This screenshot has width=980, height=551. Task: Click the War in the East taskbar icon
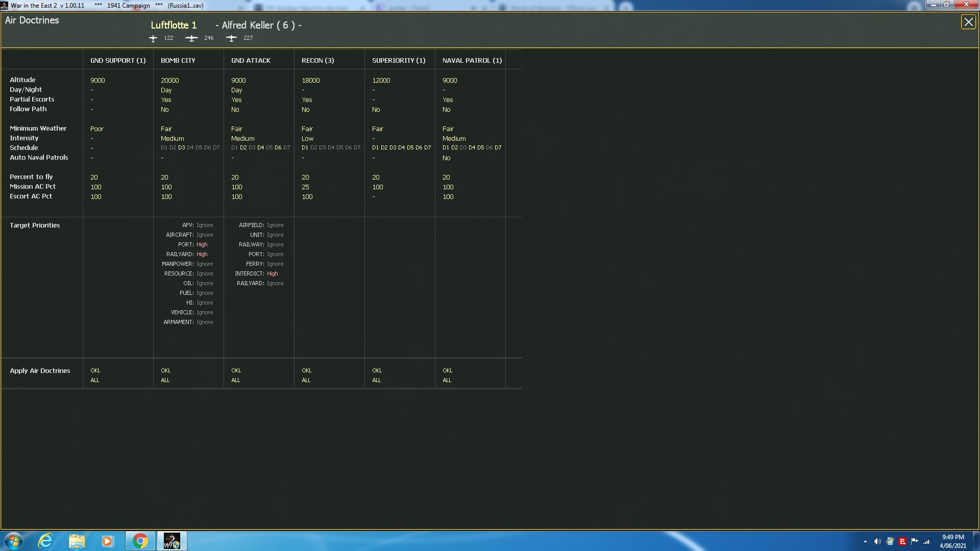[x=171, y=541]
